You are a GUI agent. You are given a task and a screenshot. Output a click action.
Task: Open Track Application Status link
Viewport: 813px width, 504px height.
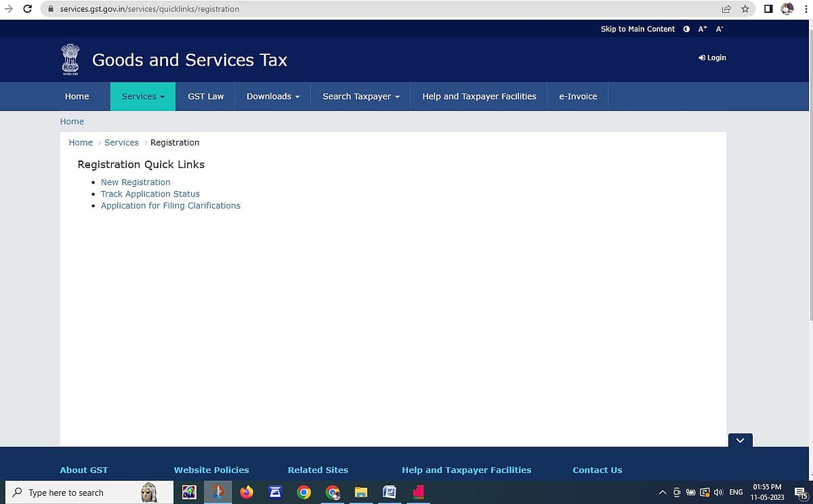click(x=150, y=194)
